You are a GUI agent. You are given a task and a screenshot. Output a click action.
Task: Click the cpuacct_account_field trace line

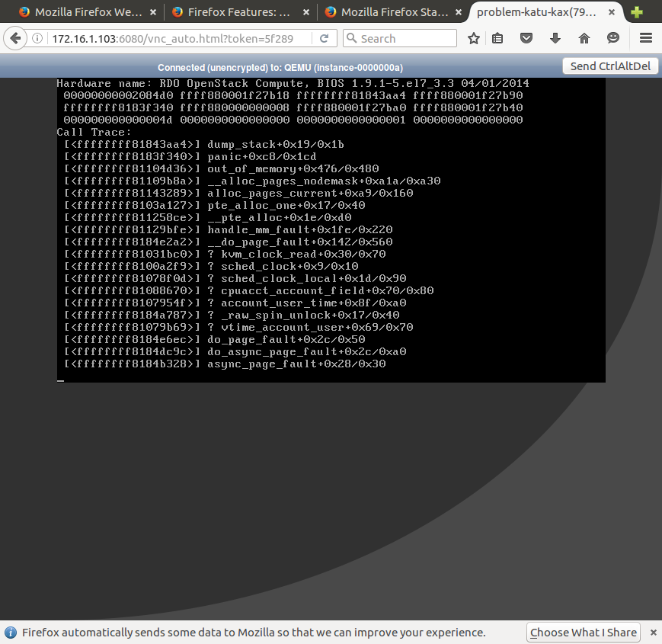(x=248, y=291)
